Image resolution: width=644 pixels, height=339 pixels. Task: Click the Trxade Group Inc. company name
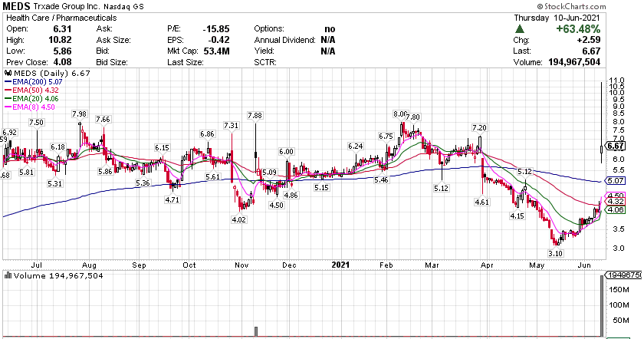click(x=67, y=7)
